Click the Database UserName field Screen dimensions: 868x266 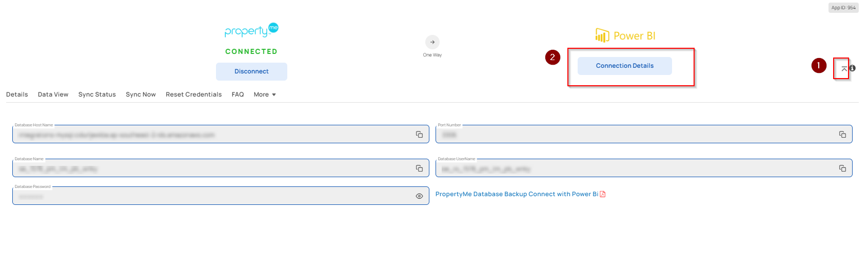point(644,168)
